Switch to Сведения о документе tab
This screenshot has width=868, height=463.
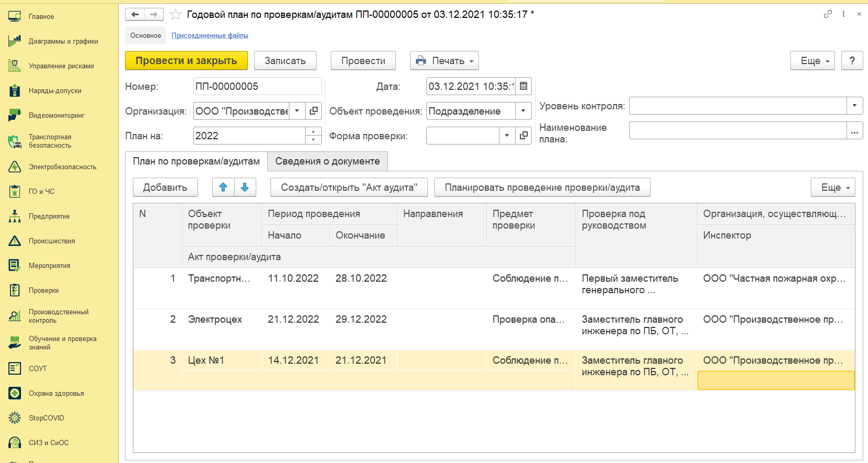tap(328, 161)
